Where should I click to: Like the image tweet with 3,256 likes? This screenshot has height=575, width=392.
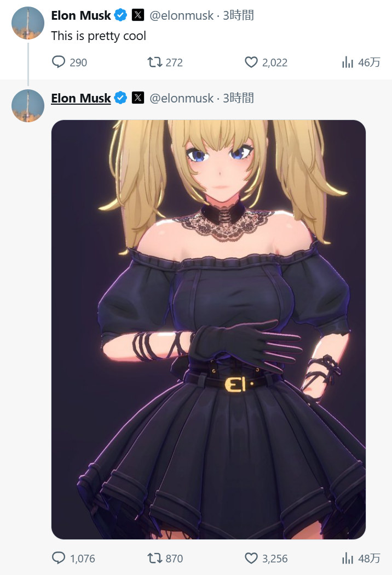tap(251, 558)
